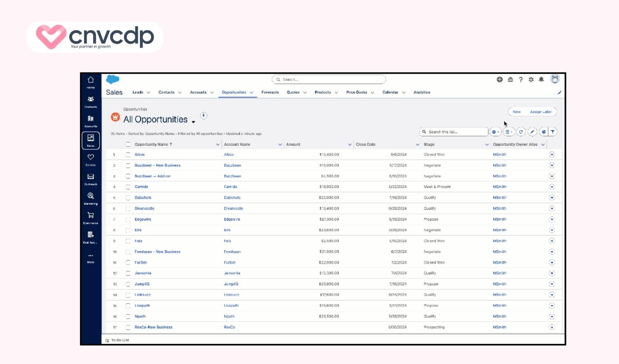The width and height of the screenshot is (619, 364).
Task: Switch to the Analytics tab
Action: point(422,92)
